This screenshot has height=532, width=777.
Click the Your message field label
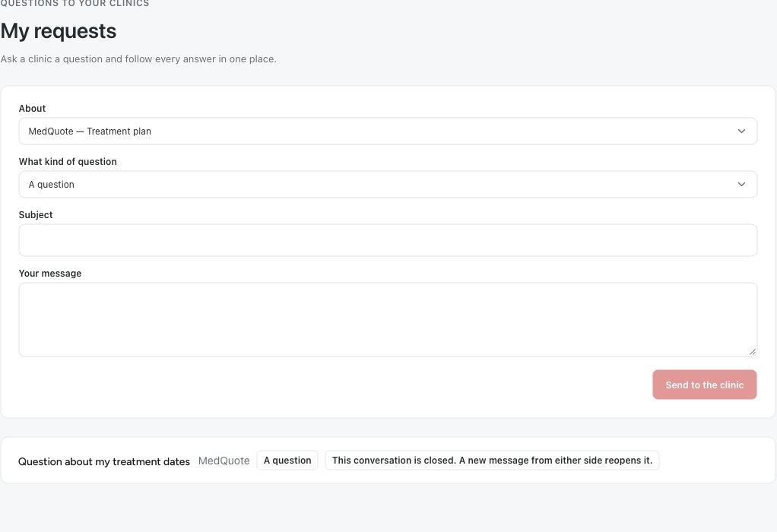(x=50, y=274)
